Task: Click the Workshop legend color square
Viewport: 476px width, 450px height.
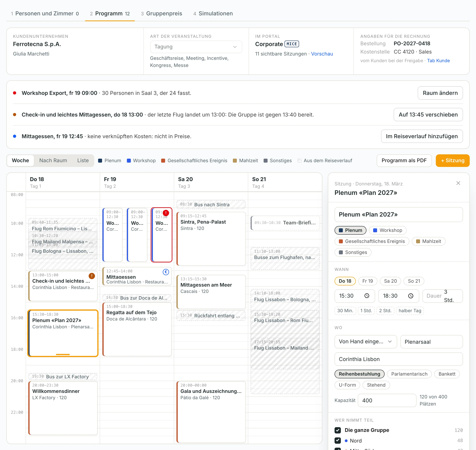Action: click(x=129, y=161)
